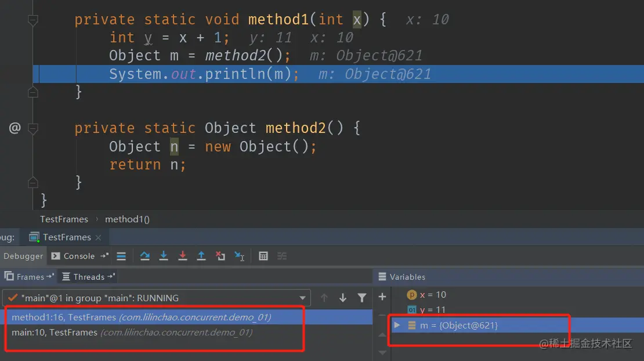This screenshot has height=361, width=644.
Task: Click the fold end marker below return n
Action: (x=33, y=183)
